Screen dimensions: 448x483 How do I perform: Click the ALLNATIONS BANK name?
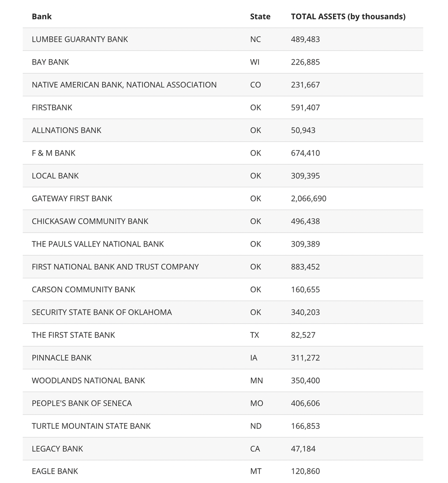point(66,130)
